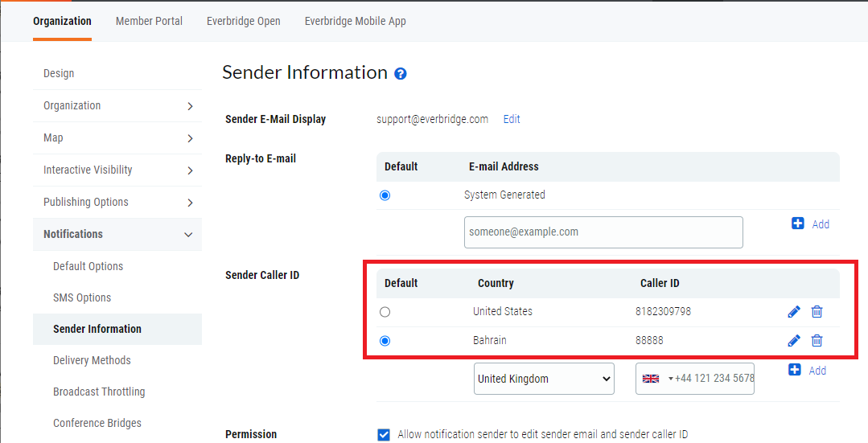
Task: Click the Edit link for sender e-mail
Action: [512, 119]
